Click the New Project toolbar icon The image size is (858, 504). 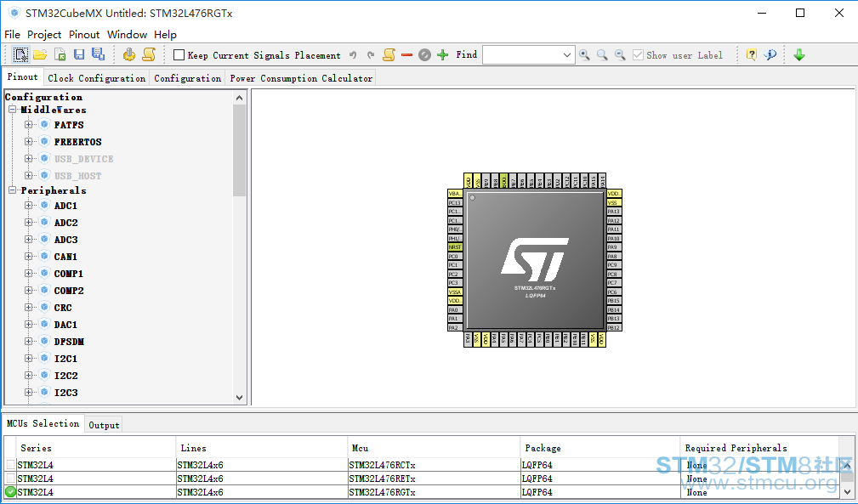(20, 54)
